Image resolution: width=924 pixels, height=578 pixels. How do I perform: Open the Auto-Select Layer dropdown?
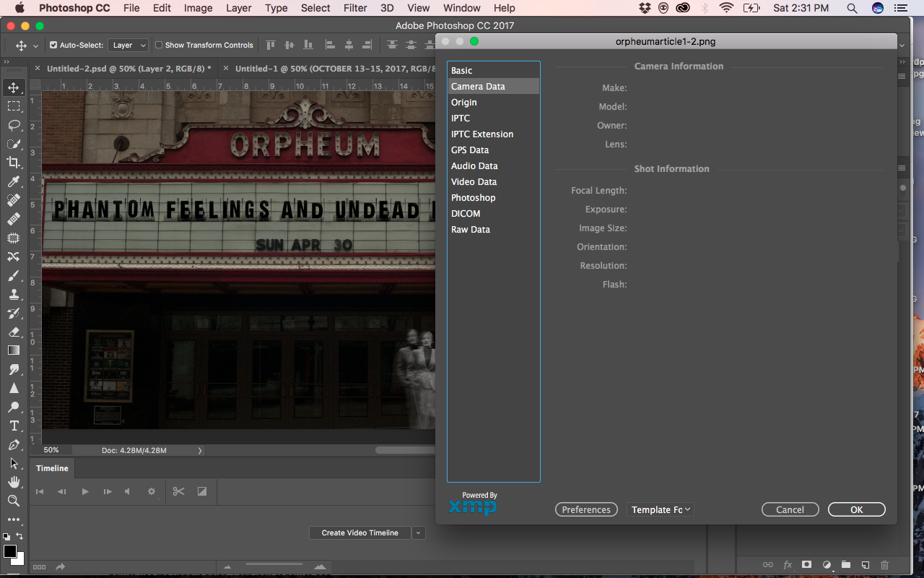[128, 45]
